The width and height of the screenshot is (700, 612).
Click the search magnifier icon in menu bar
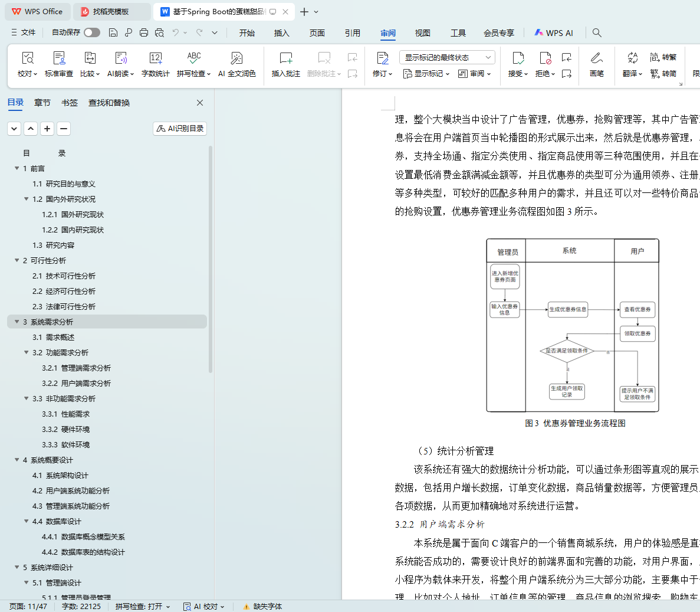click(x=597, y=33)
